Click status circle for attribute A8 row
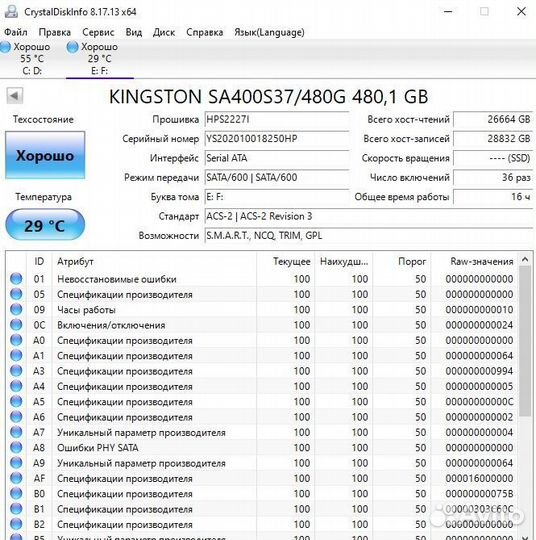536x540 pixels. (x=16, y=447)
